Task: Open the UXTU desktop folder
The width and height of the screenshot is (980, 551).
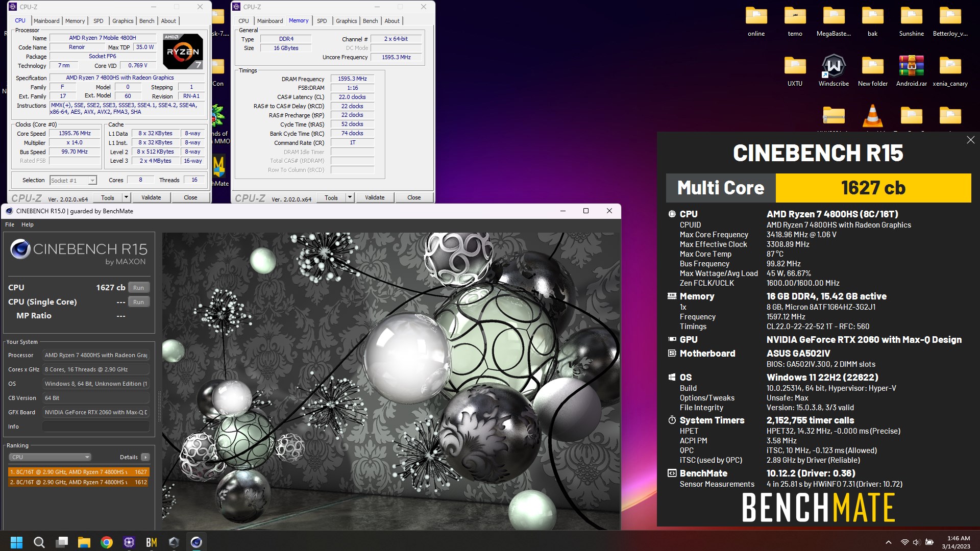Action: tap(795, 71)
